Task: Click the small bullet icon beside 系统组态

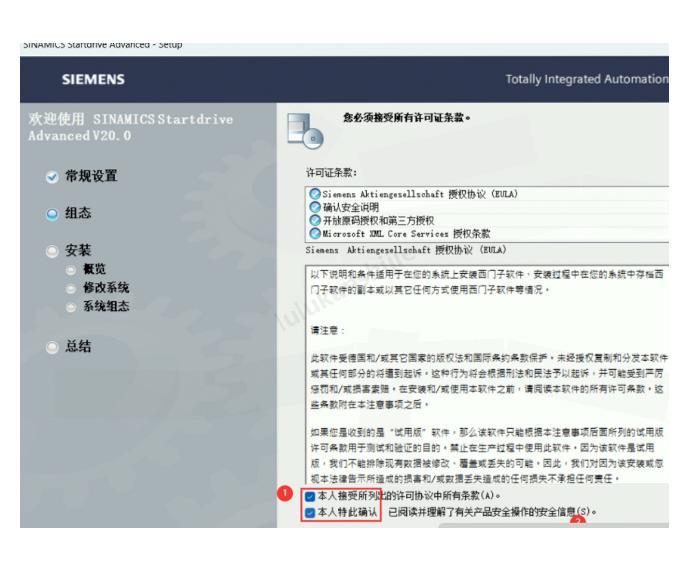Action: pos(70,307)
